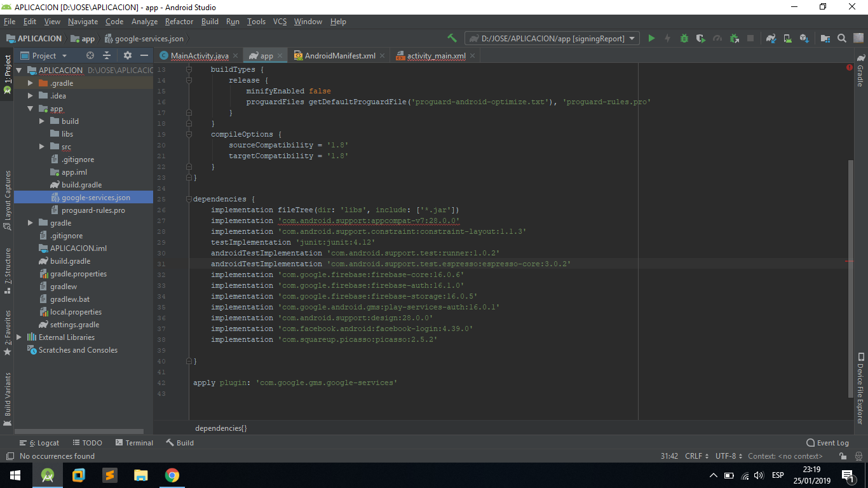Open the Windows notification center
Image resolution: width=868 pixels, height=488 pixels.
[847, 475]
